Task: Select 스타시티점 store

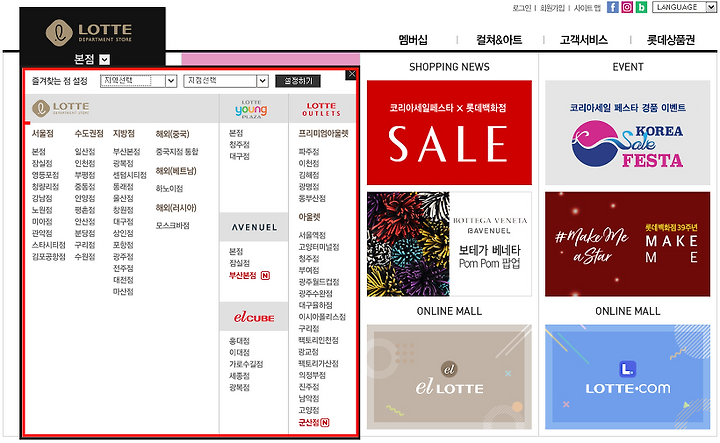Action: click(x=49, y=245)
